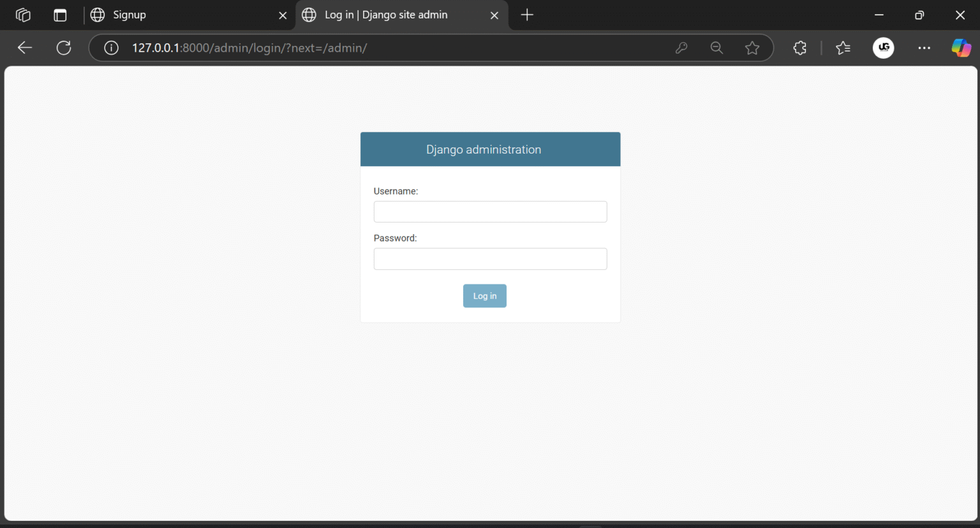Click the site information icon in address bar

(110, 47)
